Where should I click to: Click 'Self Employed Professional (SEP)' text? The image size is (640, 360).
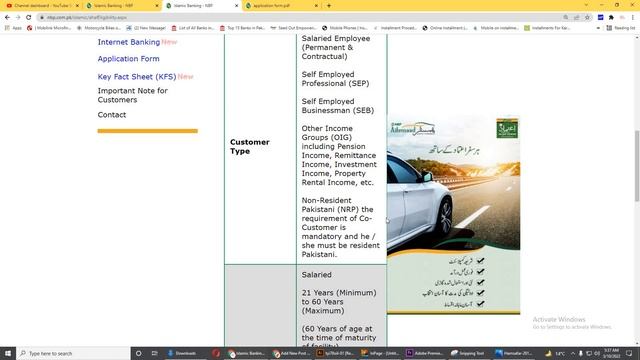(336, 79)
